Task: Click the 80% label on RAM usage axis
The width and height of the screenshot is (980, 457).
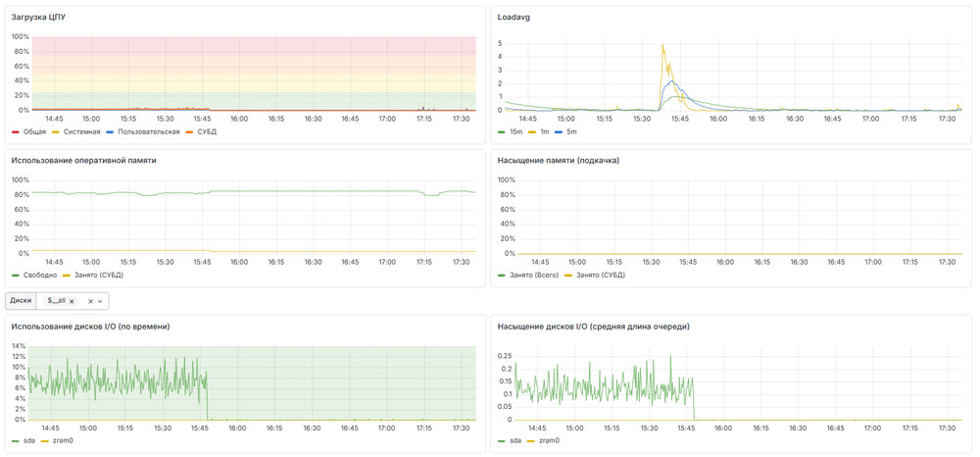Action: tap(22, 195)
